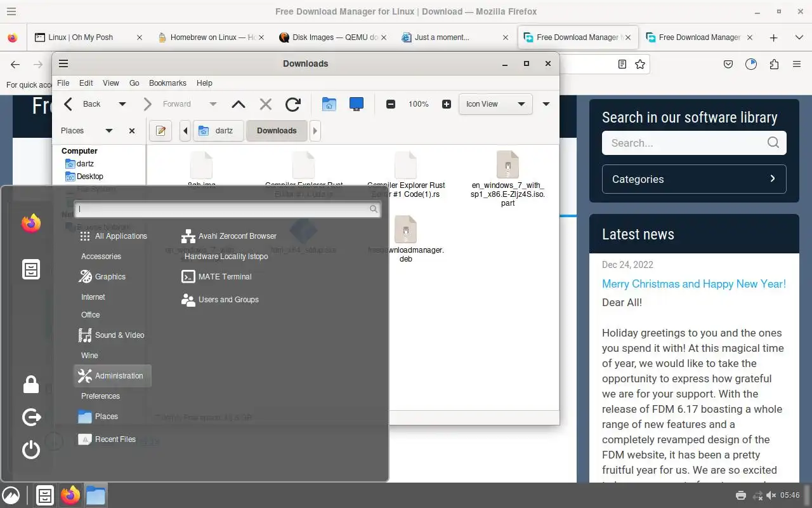Open the Help menu in file manager
Viewport: 812px width, 508px height.
pos(204,83)
